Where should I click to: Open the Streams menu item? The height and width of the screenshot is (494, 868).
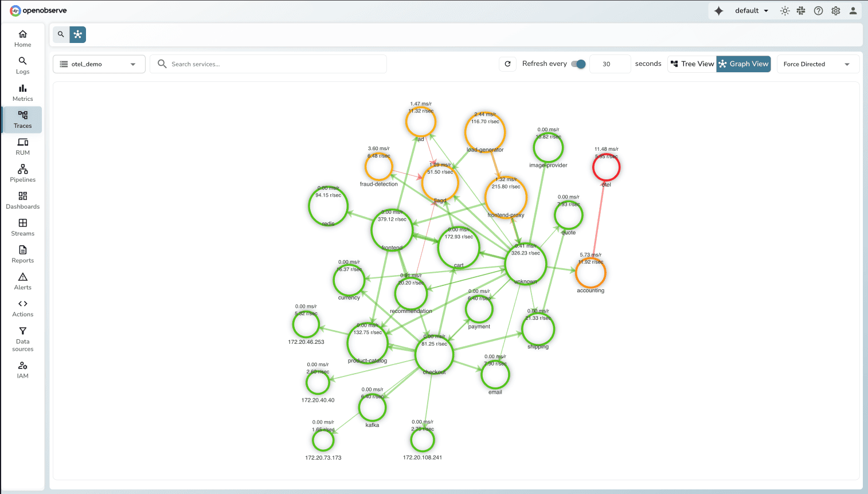click(x=22, y=227)
